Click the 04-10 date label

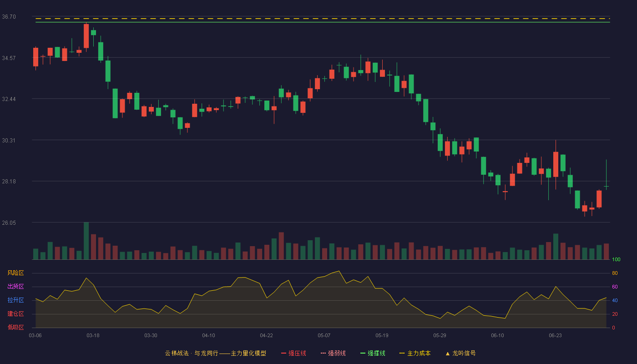(x=208, y=335)
